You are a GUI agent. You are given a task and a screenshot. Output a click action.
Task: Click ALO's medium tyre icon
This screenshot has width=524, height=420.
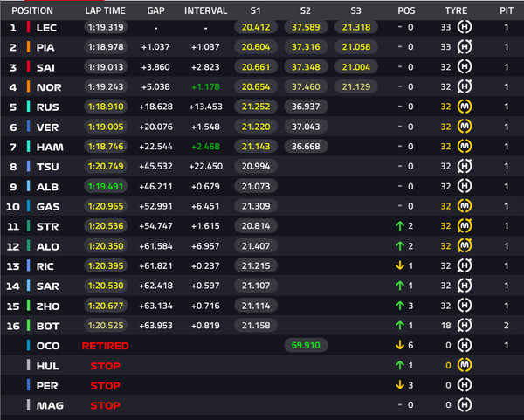(x=465, y=246)
